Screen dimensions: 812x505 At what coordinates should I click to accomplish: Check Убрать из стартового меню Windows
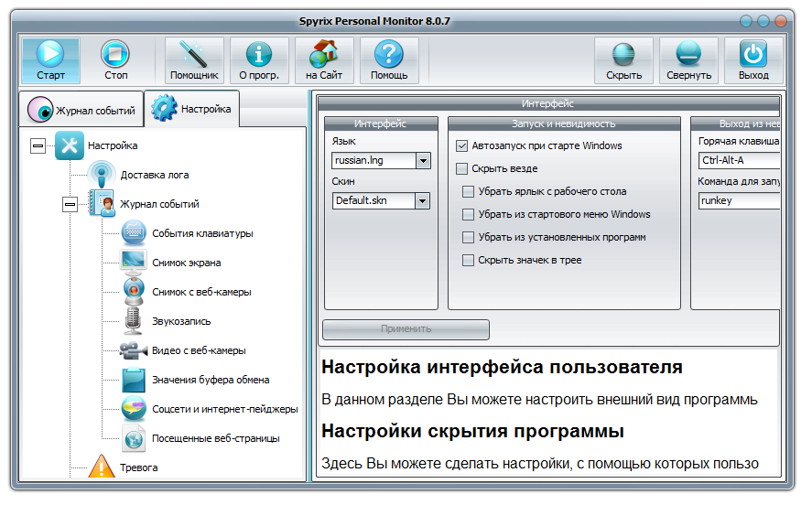pos(468,214)
